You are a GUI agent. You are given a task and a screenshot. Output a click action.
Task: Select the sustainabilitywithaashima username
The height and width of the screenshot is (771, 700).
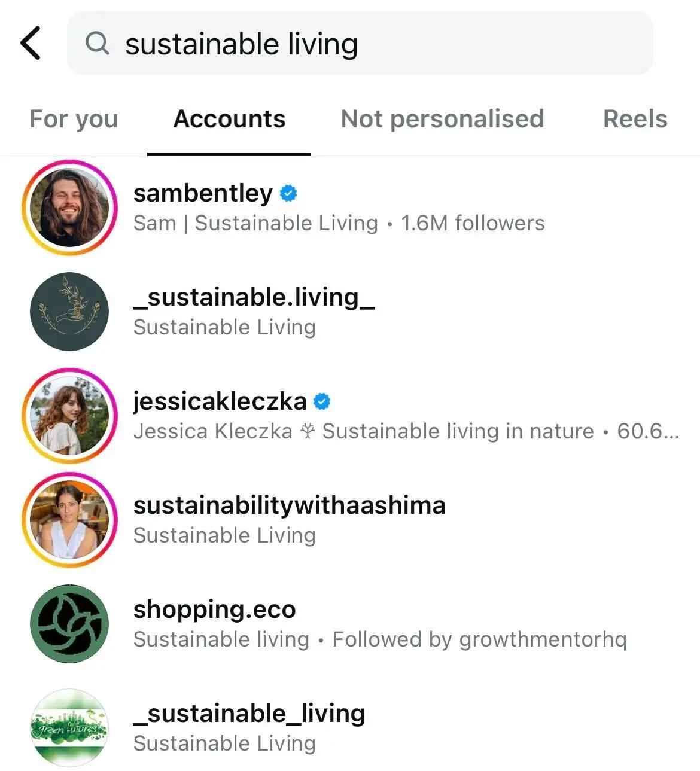(289, 505)
